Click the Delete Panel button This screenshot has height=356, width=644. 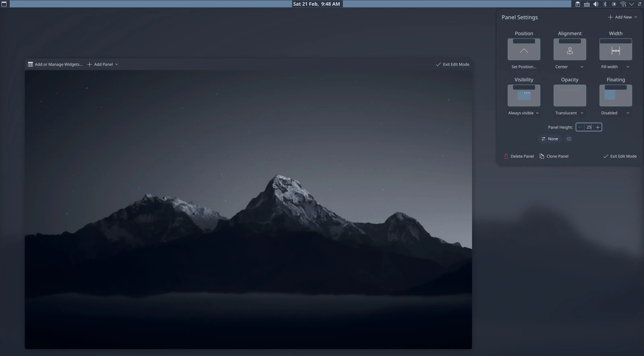pos(519,156)
